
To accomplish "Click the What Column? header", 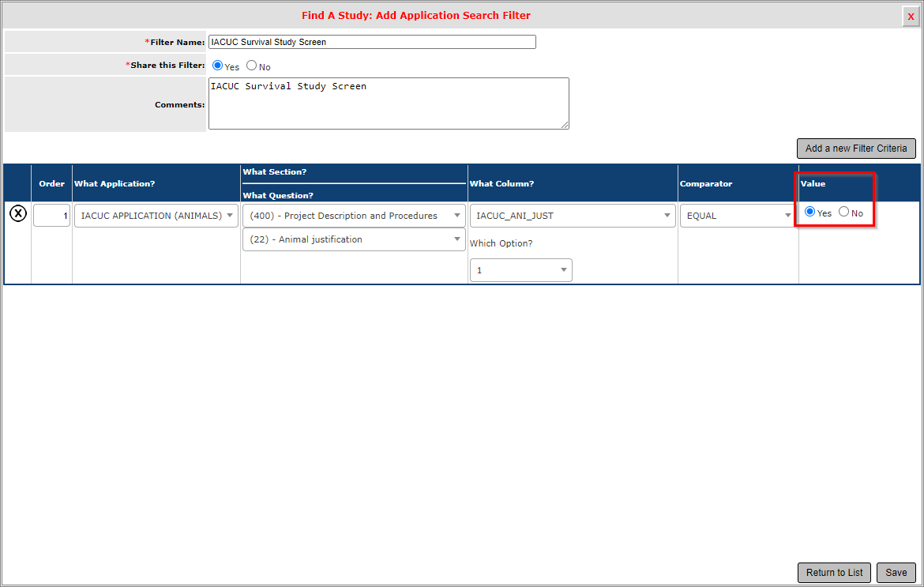I will (x=501, y=184).
